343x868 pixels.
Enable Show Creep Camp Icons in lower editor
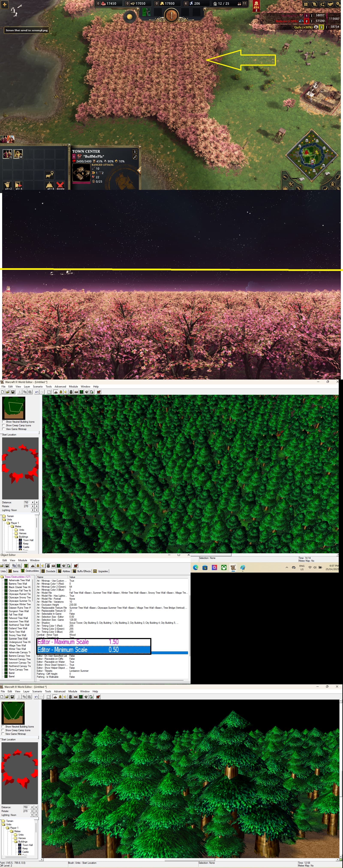[x=3, y=730]
